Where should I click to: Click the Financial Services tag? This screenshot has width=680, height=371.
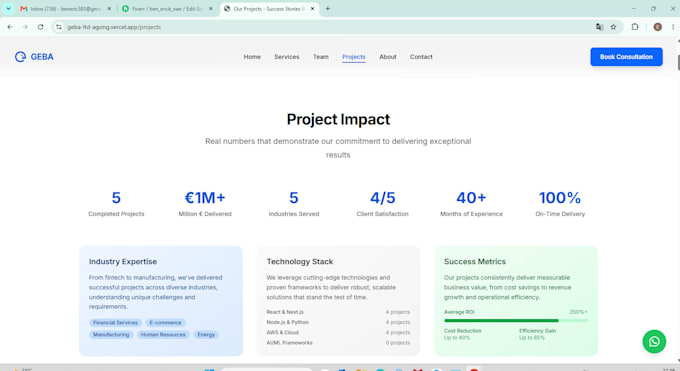(115, 323)
